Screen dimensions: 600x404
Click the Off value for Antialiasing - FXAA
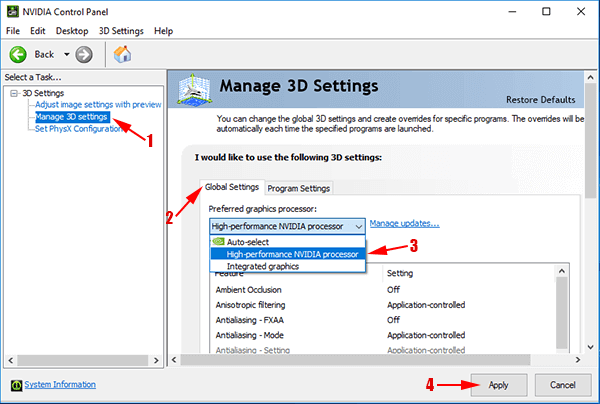tap(393, 320)
